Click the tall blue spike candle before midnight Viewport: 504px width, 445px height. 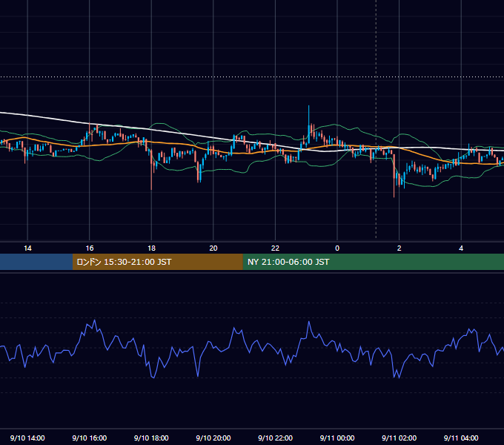click(308, 125)
